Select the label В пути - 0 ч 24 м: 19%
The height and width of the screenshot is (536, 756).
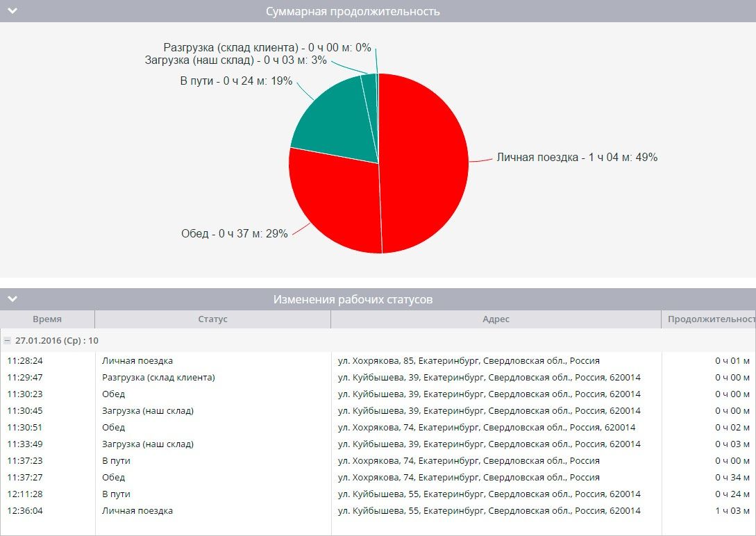(236, 81)
